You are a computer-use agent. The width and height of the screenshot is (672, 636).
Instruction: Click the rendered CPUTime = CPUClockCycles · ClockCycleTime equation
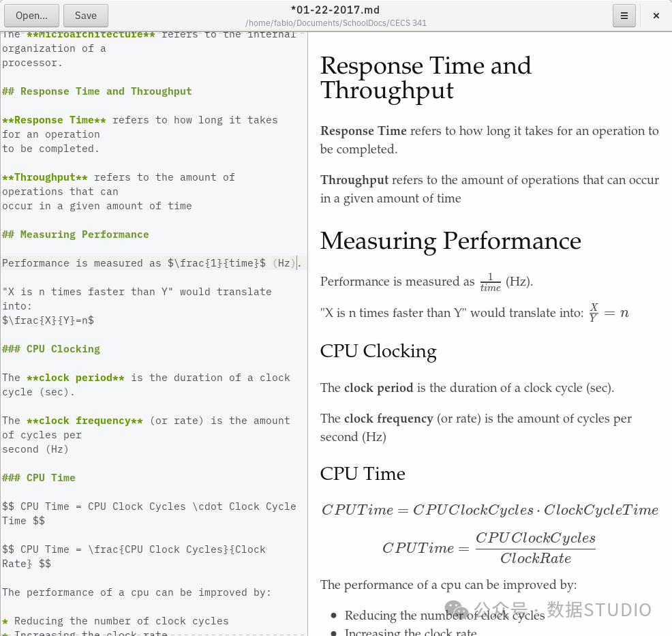[490, 510]
